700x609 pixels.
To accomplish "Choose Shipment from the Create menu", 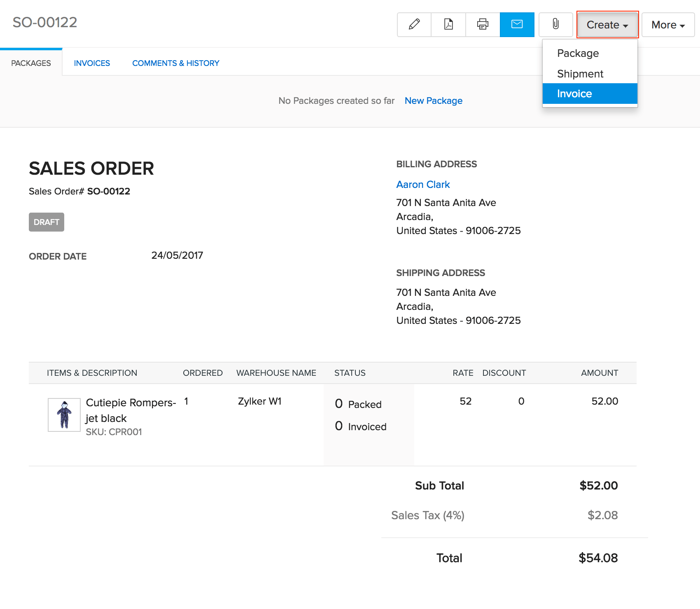I will click(580, 73).
